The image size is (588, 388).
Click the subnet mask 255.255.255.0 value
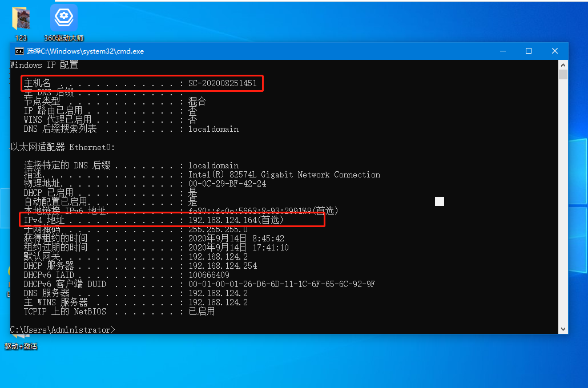tap(218, 229)
